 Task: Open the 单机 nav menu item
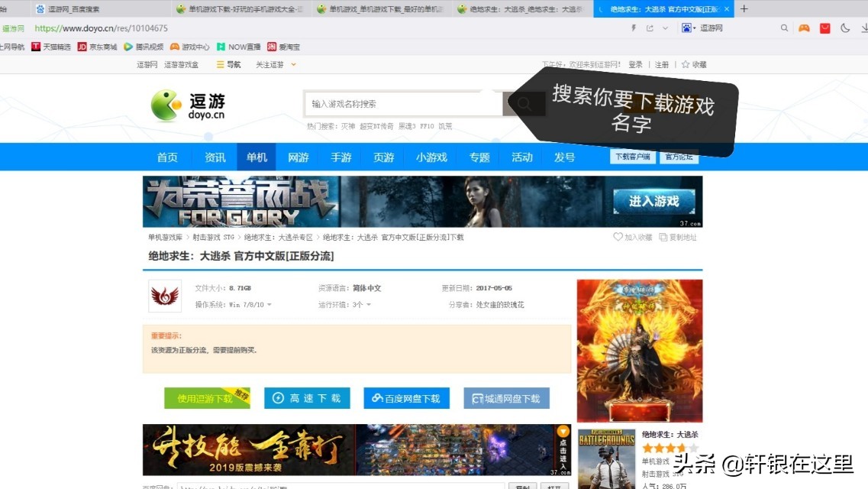(x=257, y=157)
